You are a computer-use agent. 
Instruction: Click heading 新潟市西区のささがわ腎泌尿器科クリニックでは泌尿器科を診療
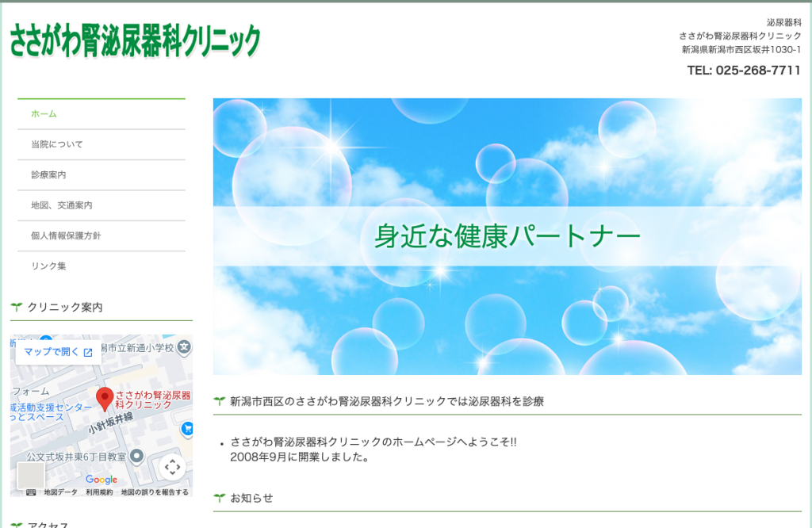(x=387, y=401)
